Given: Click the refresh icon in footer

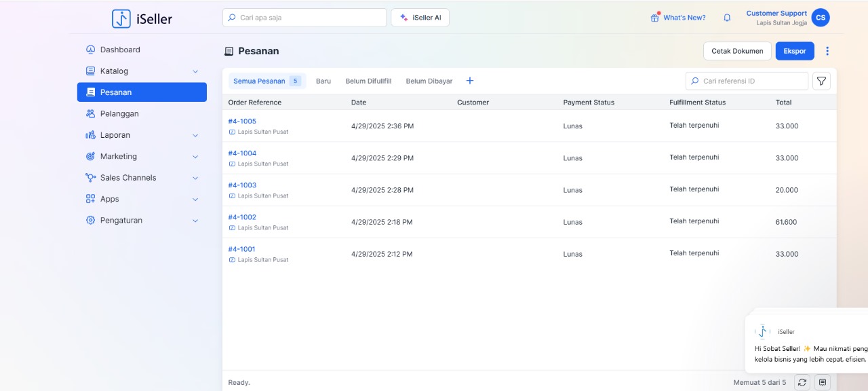Looking at the screenshot, I should click(x=802, y=382).
